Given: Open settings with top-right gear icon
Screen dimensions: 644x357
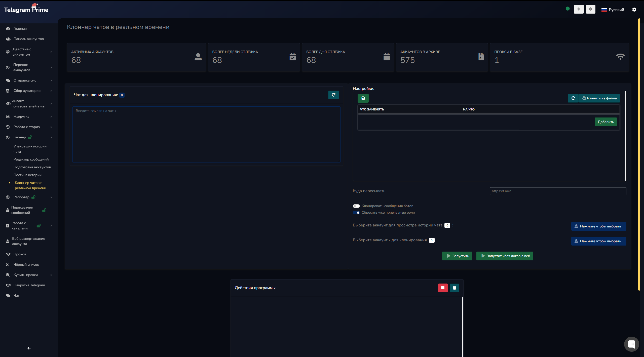Looking at the screenshot, I should [x=634, y=10].
